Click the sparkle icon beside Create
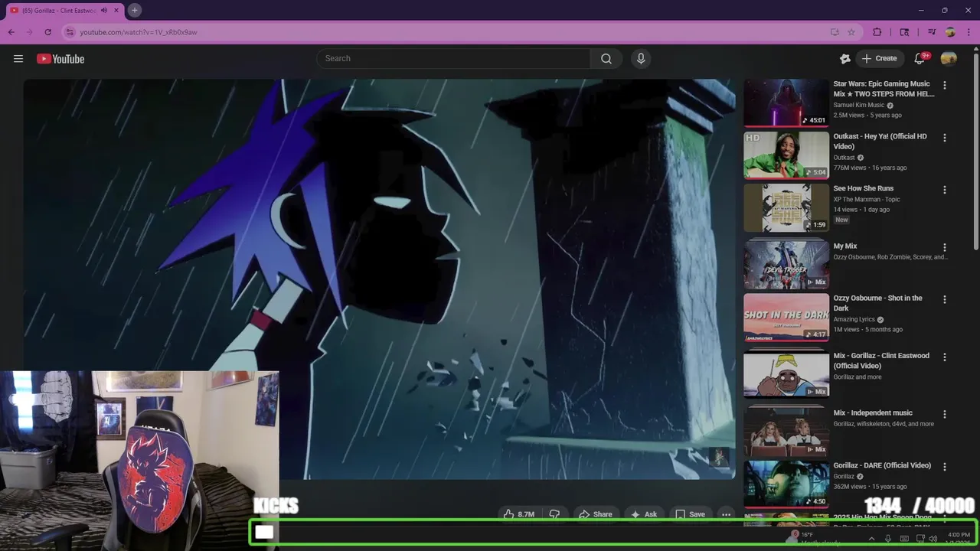Viewport: 980px width, 551px height. (845, 59)
